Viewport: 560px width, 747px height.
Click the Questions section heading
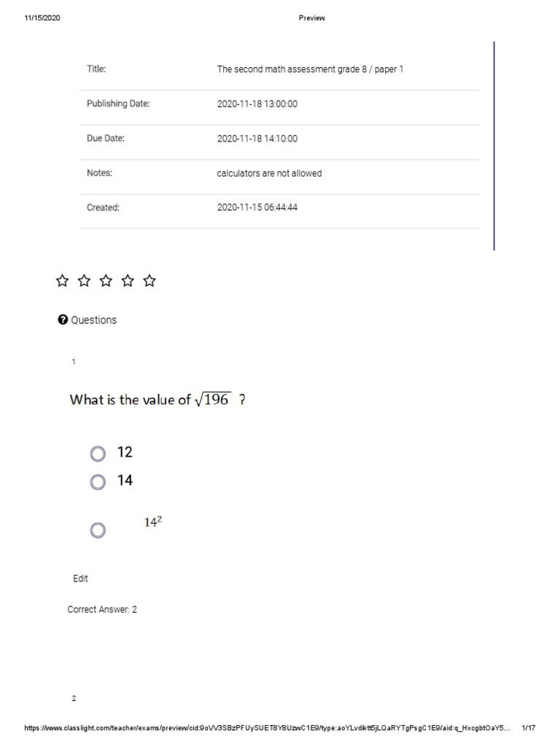pos(93,320)
